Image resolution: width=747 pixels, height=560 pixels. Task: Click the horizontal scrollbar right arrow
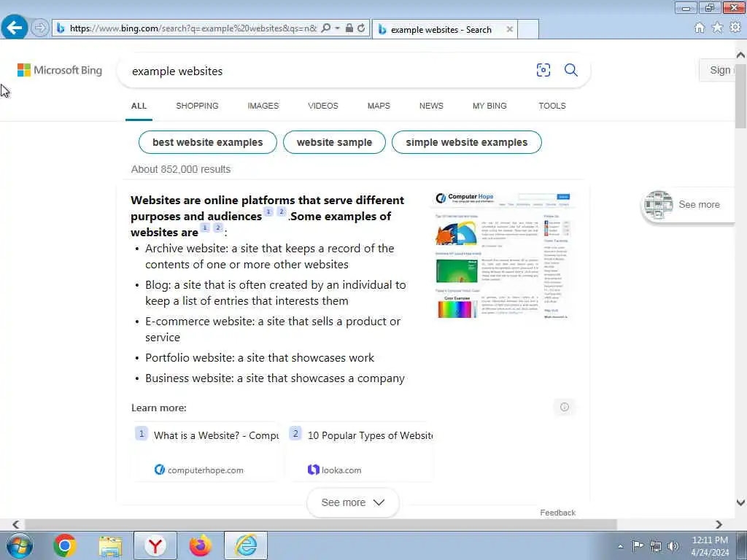tap(719, 524)
